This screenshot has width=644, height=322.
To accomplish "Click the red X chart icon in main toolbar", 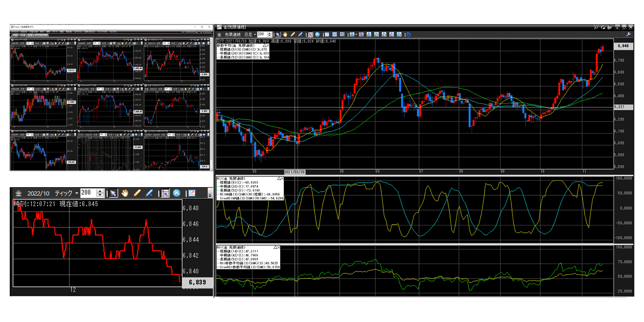I will [361, 35].
